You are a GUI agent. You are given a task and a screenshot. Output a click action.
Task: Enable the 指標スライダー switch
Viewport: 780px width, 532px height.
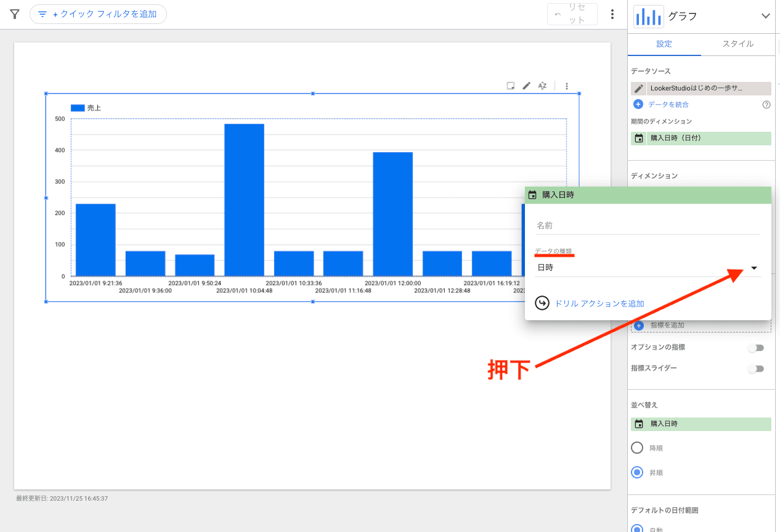coord(756,369)
